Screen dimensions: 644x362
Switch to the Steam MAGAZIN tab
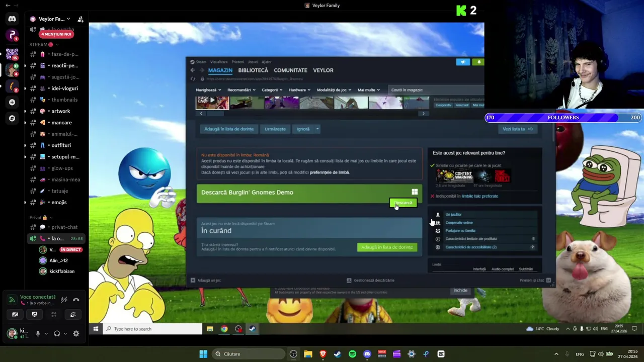(x=220, y=70)
